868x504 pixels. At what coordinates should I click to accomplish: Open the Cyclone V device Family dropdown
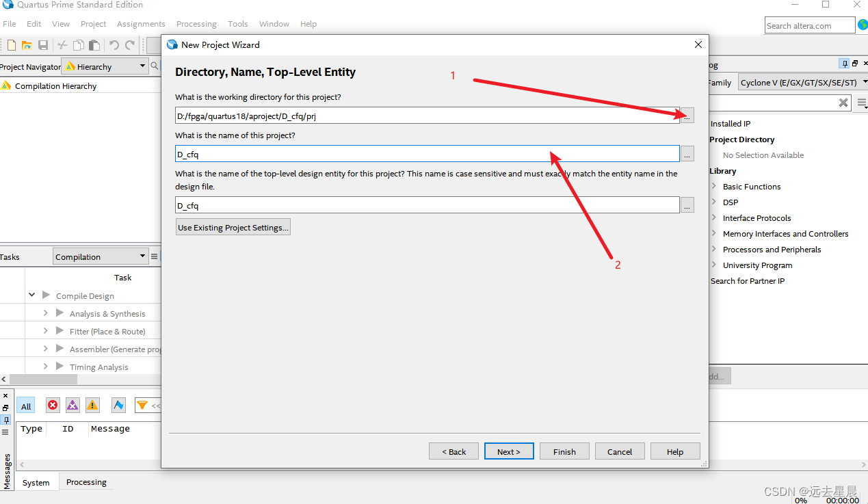pyautogui.click(x=803, y=82)
